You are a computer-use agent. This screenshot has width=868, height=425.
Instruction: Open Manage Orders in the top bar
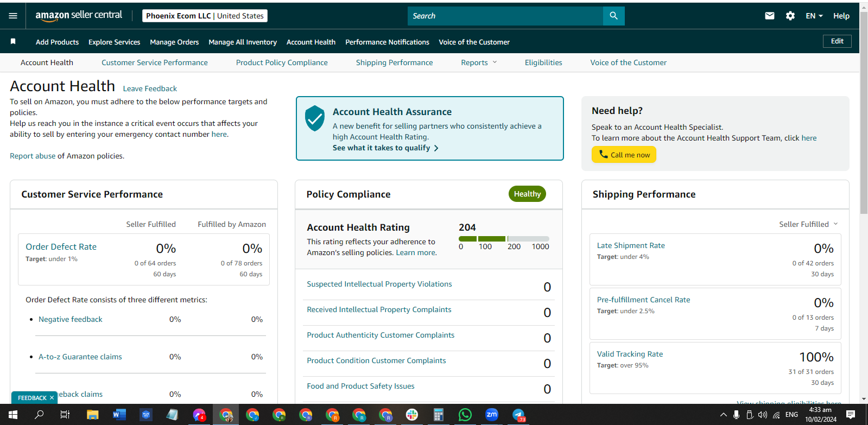pyautogui.click(x=174, y=42)
